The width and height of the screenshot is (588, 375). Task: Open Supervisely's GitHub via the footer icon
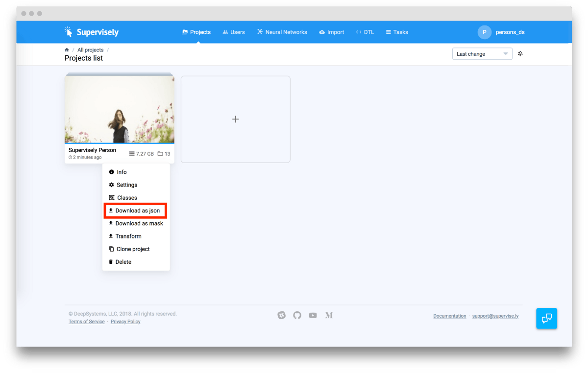tap(297, 315)
